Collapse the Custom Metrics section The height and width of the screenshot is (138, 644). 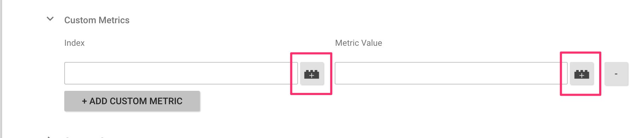point(50,19)
